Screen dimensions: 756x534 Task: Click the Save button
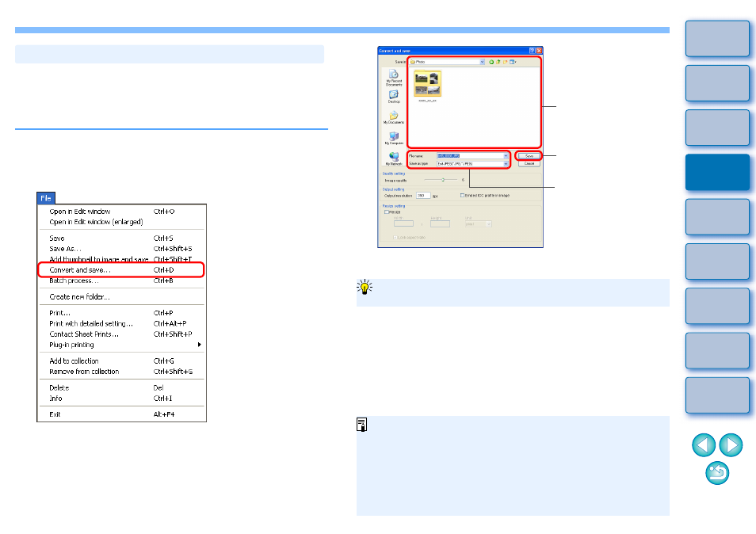529,156
